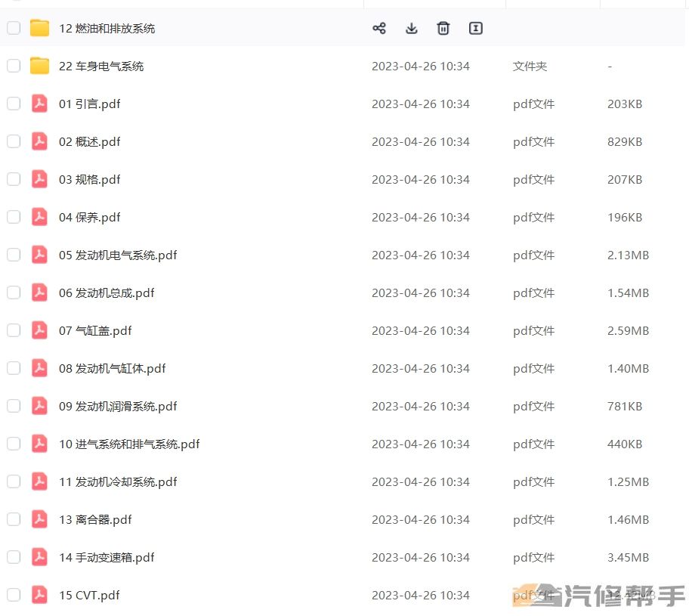Screen dimensions: 689x616
Task: Click the 781KB size value
Action: pyautogui.click(x=624, y=407)
